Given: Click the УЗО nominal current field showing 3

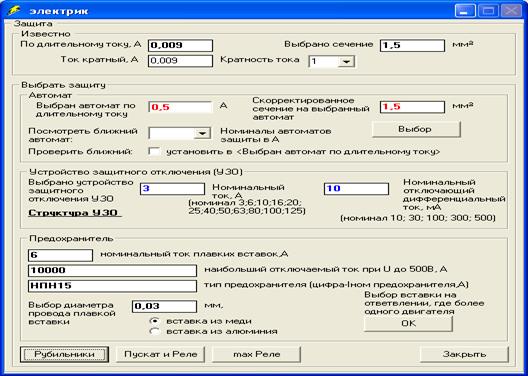Looking at the screenshot, I should point(172,189).
